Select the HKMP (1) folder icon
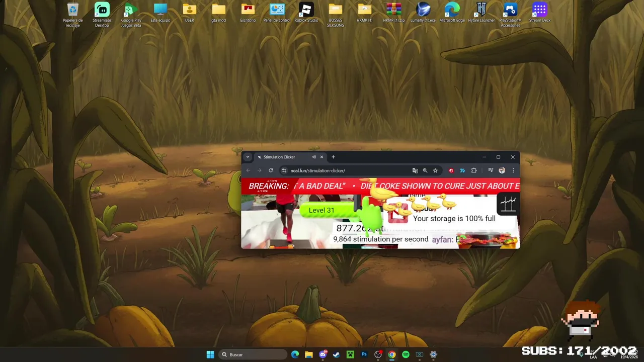The image size is (644, 362). click(x=365, y=13)
